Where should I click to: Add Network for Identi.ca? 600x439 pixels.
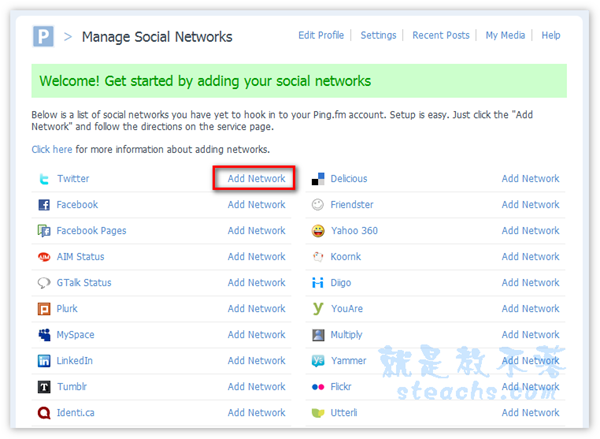[x=256, y=413]
